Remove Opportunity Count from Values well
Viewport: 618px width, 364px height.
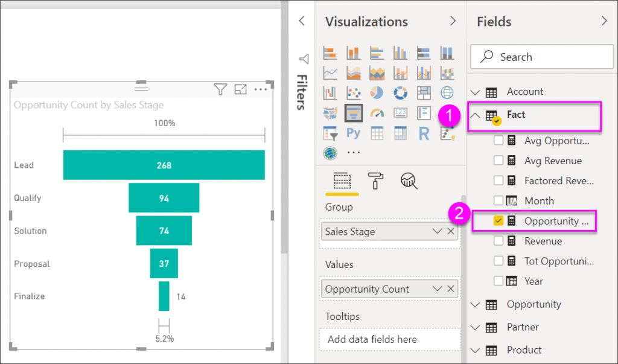pos(451,289)
